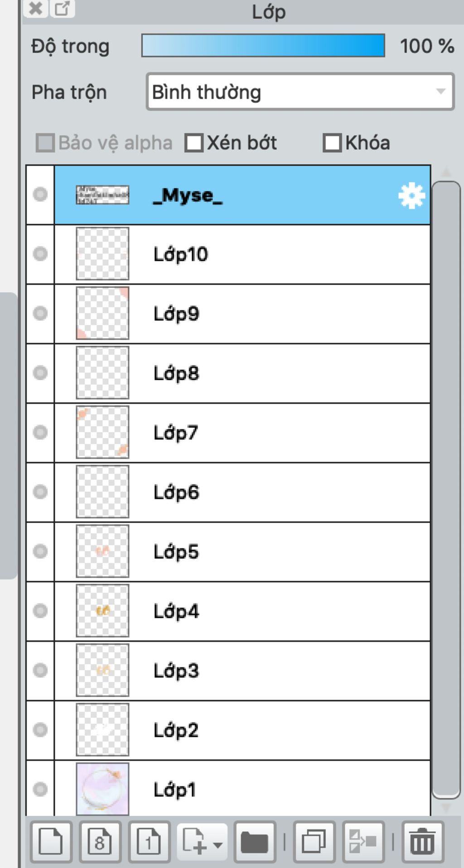This screenshot has height=868, width=464.
Task: Click the layer list vertical scrollbar
Action: coord(446,490)
